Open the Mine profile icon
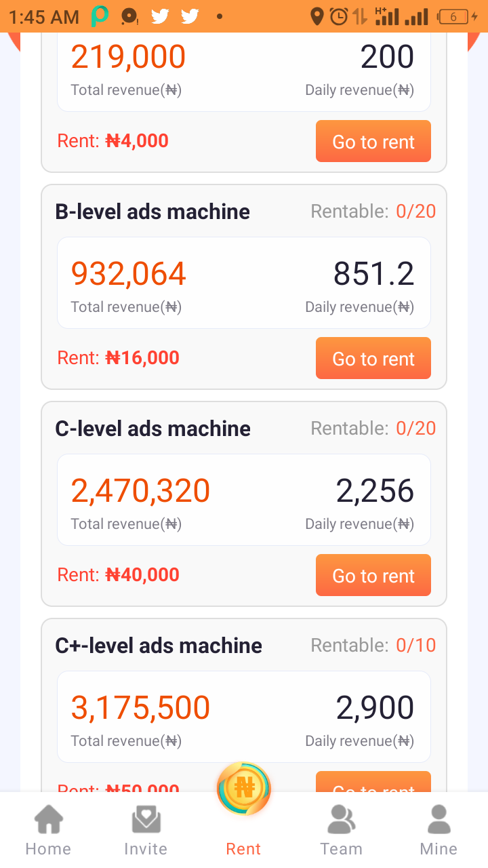This screenshot has height=868, width=488. coord(439,819)
